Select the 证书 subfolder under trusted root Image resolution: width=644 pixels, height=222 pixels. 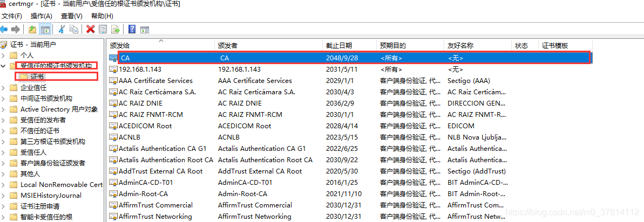click(37, 77)
